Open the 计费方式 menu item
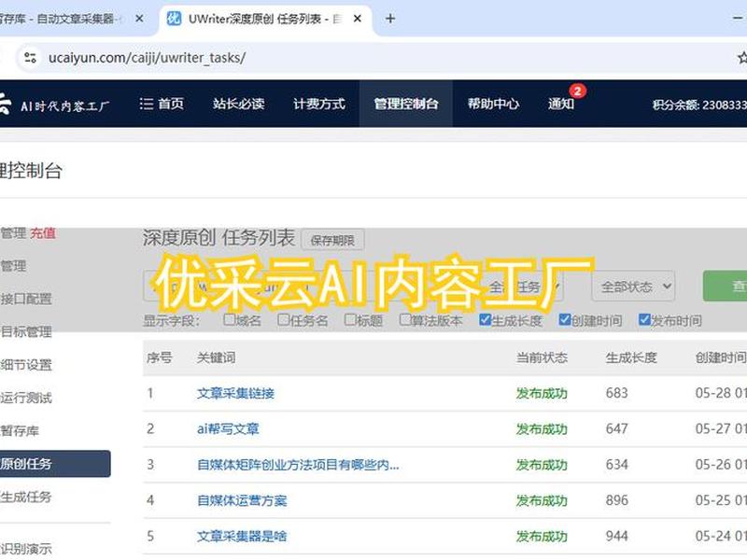This screenshot has width=747, height=560. pyautogui.click(x=319, y=104)
